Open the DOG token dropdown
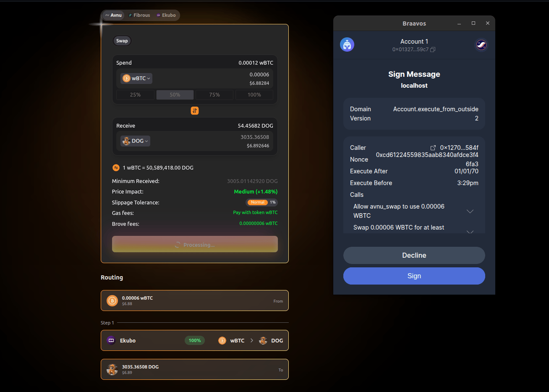Image resolution: width=549 pixels, height=392 pixels. pos(135,141)
